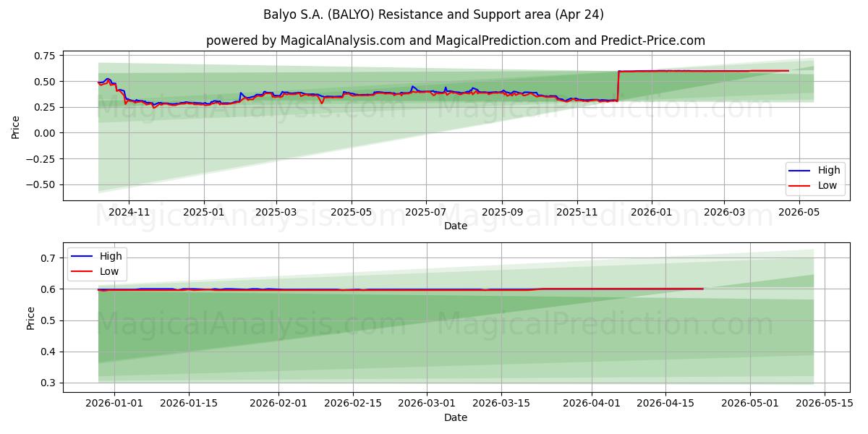
Task: Click the bottom chart x-axis label '2026-05-15'
Action: click(x=826, y=404)
